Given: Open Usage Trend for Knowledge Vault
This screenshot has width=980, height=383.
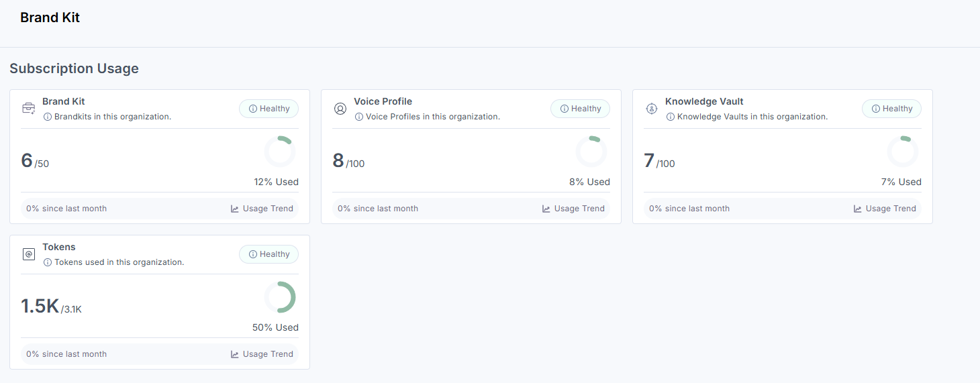Looking at the screenshot, I should point(885,209).
